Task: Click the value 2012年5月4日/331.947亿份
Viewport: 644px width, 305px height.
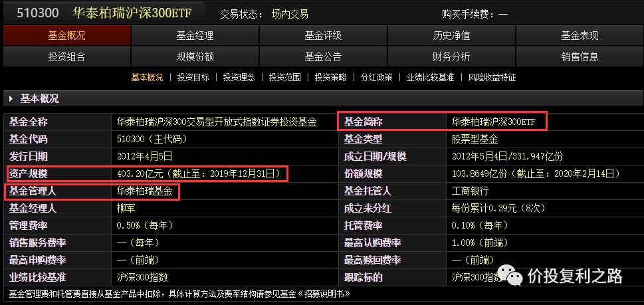Action: pyautogui.click(x=507, y=156)
